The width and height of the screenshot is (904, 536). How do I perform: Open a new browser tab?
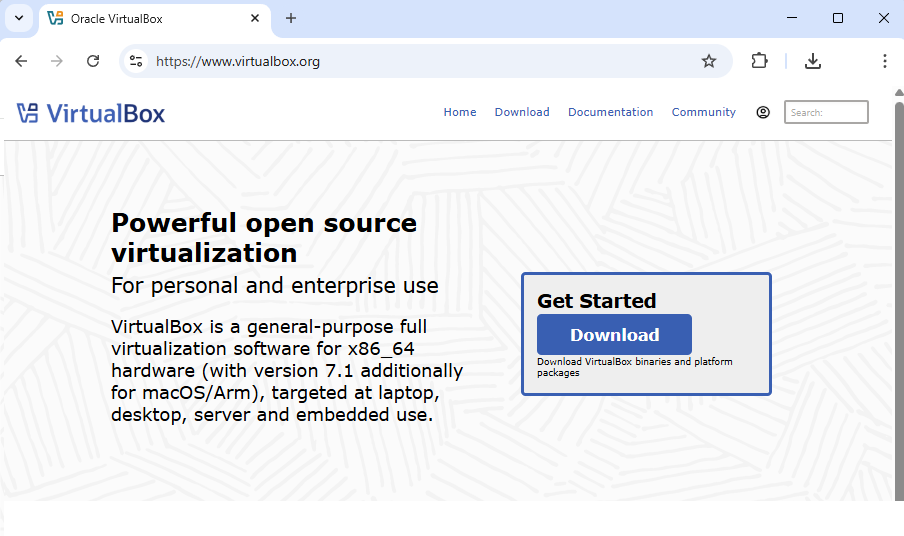point(291,18)
